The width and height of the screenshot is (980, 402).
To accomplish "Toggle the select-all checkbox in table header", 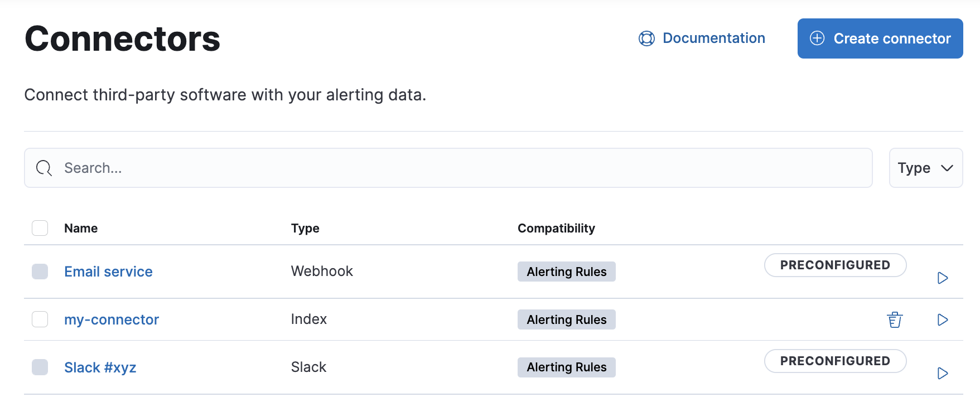I will point(40,228).
